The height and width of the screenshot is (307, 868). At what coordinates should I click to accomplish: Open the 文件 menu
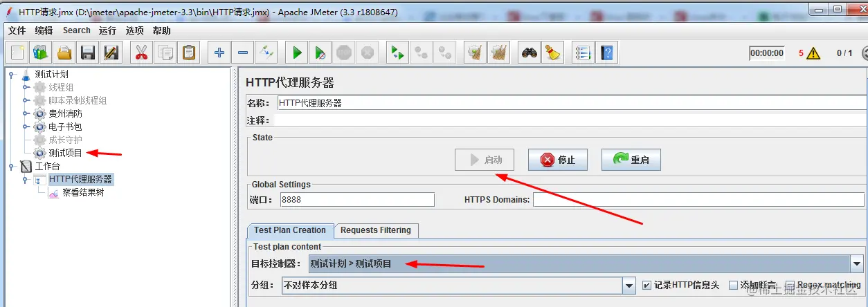17,30
